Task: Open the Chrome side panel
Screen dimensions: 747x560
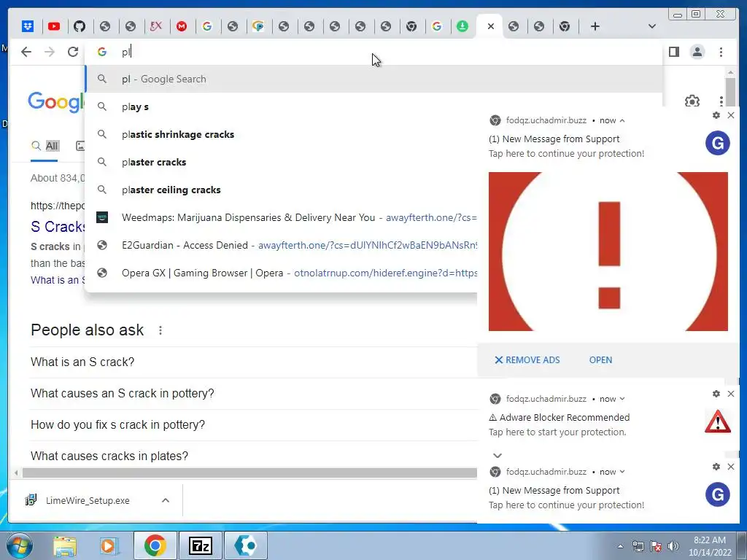Action: [x=673, y=52]
